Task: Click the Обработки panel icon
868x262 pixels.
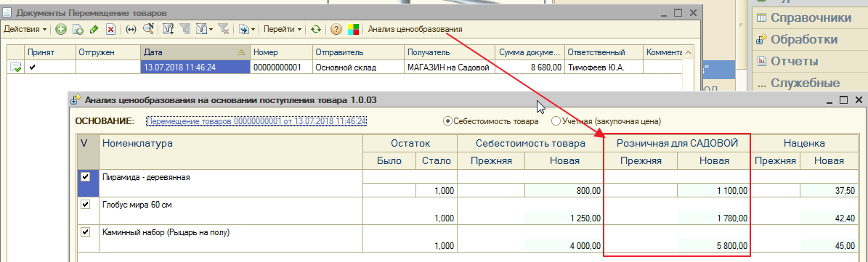Action: (x=762, y=39)
